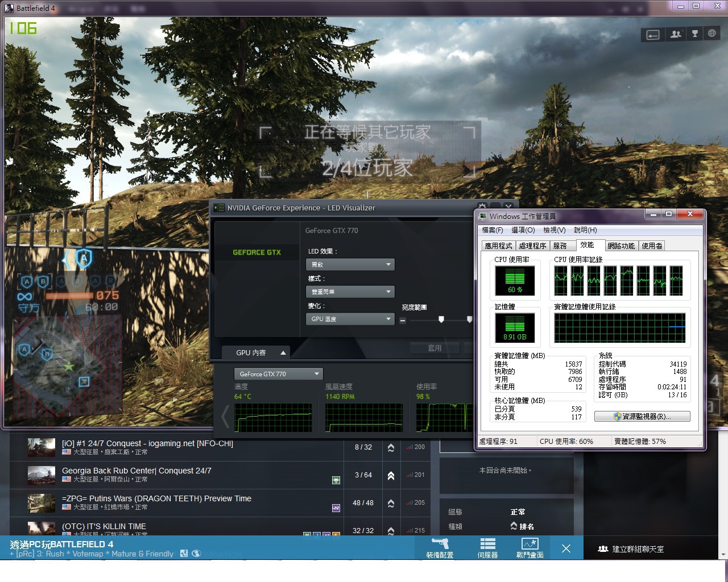Click the minus icon beside brightness range slider
The image size is (728, 582).
pos(403,321)
